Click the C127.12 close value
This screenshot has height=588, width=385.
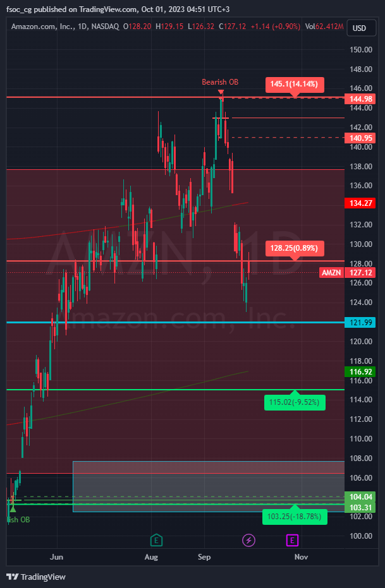(232, 27)
